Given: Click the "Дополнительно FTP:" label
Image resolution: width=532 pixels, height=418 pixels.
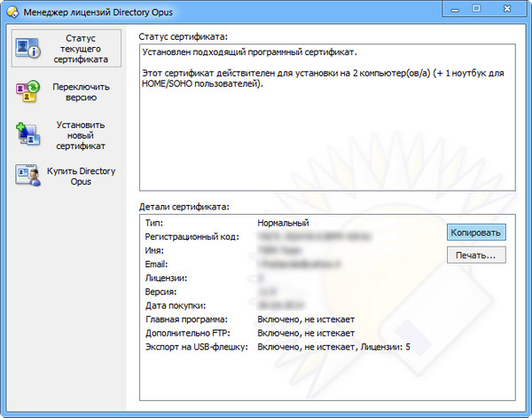Looking at the screenshot, I should 188,334.
